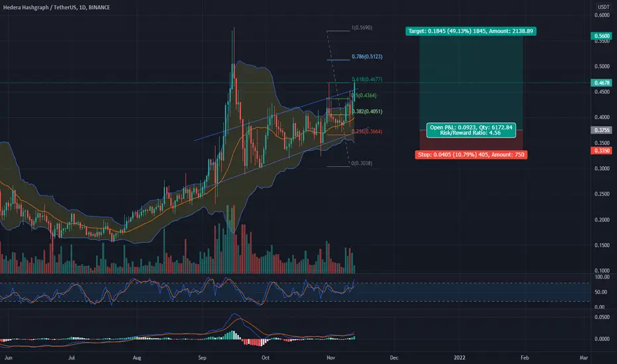The width and height of the screenshot is (617, 364).
Task: Click the USDT currency label on price axis
Action: click(603, 7)
